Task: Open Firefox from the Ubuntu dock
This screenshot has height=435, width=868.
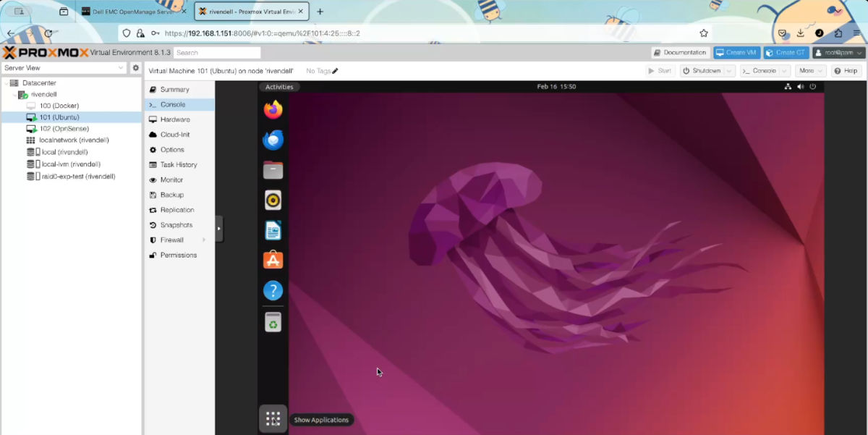Action: click(x=273, y=109)
